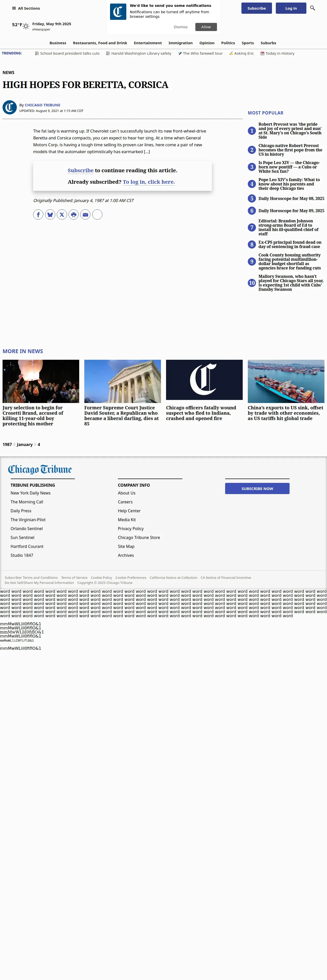This screenshot has width=327, height=980.
Task: Open Cook County housing authority story
Action: (x=290, y=261)
